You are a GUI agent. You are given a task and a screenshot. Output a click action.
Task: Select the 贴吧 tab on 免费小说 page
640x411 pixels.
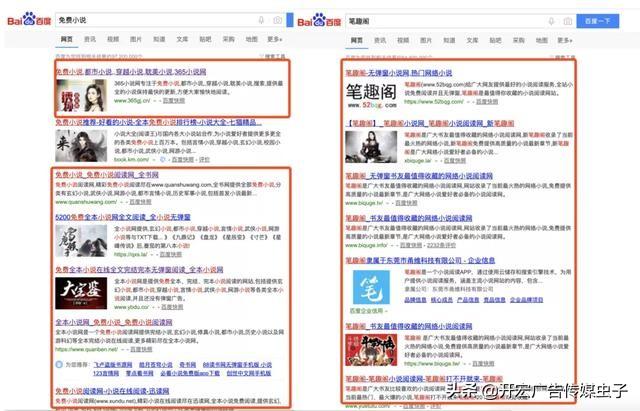[x=205, y=39]
